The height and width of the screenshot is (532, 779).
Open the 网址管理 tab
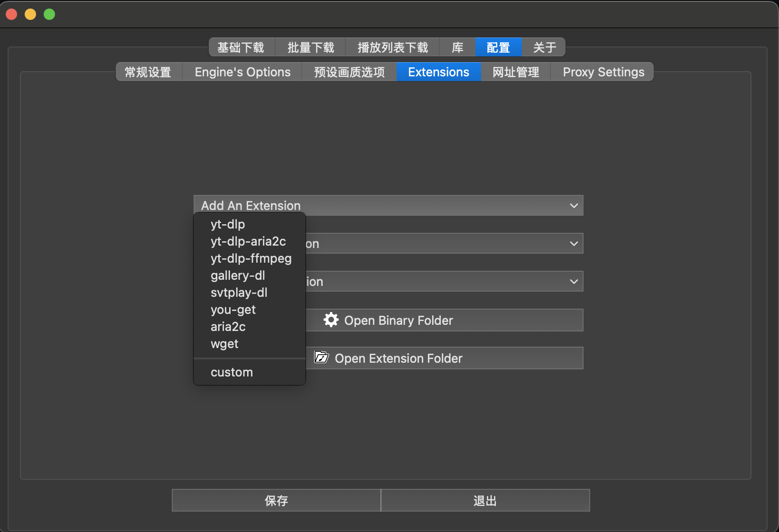tap(516, 72)
